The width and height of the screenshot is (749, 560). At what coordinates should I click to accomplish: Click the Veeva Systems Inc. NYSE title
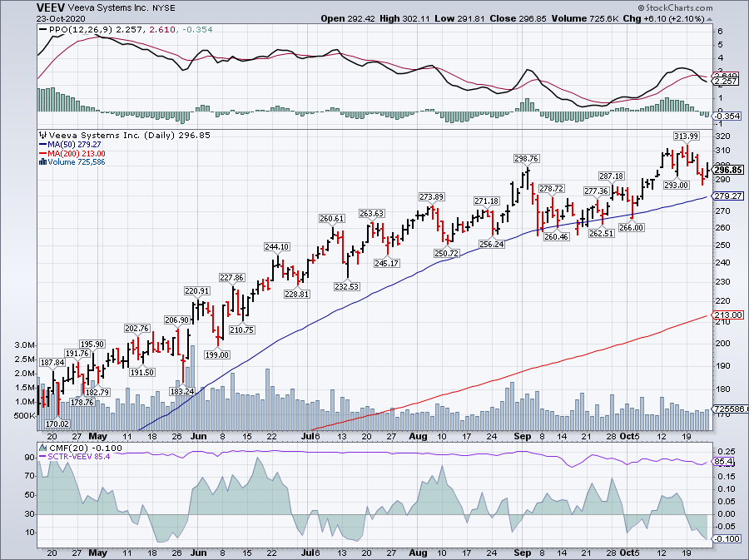pyautogui.click(x=122, y=8)
